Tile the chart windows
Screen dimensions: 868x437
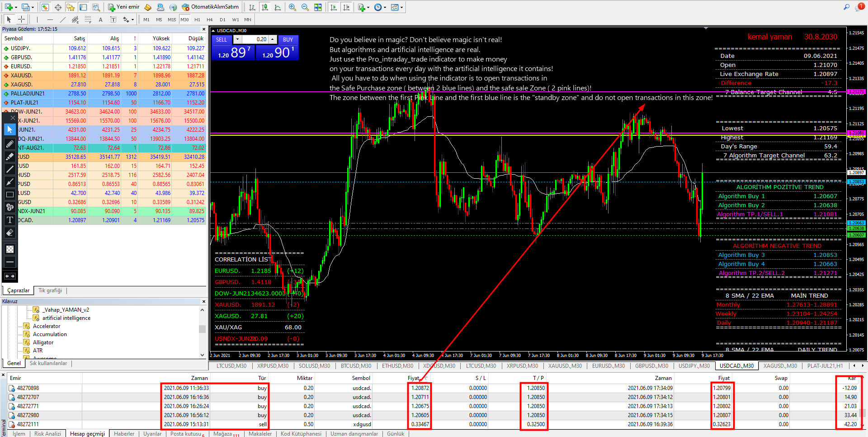point(318,7)
